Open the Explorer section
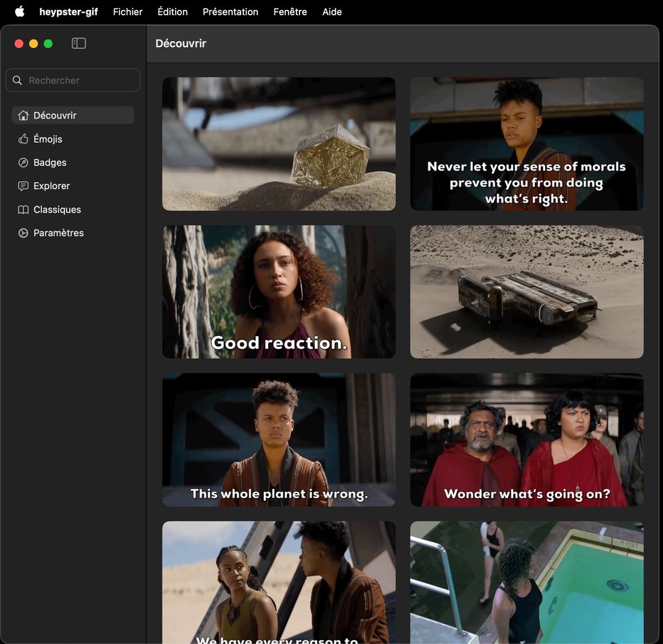The height and width of the screenshot is (644, 663). point(73,186)
